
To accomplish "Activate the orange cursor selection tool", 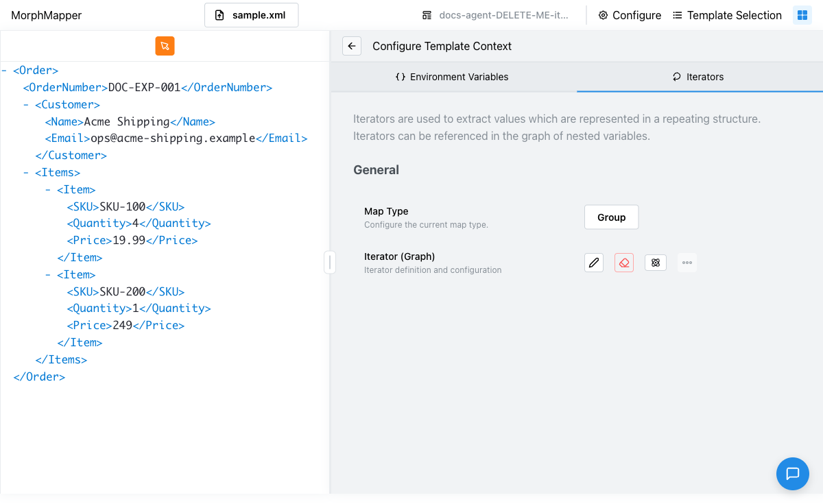I will [x=165, y=46].
